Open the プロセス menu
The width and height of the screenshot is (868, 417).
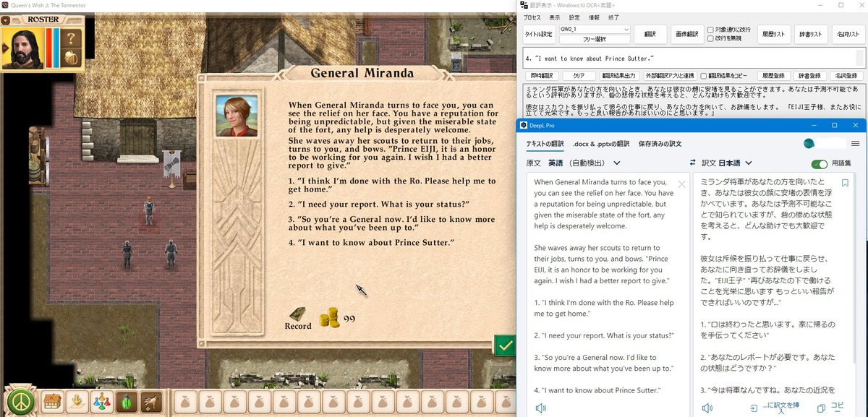(532, 17)
